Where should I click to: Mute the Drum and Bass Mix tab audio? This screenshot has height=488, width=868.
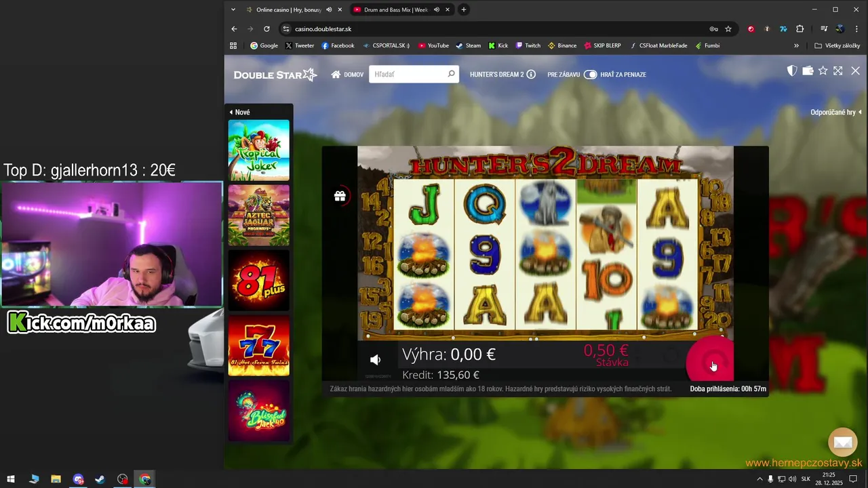(436, 9)
